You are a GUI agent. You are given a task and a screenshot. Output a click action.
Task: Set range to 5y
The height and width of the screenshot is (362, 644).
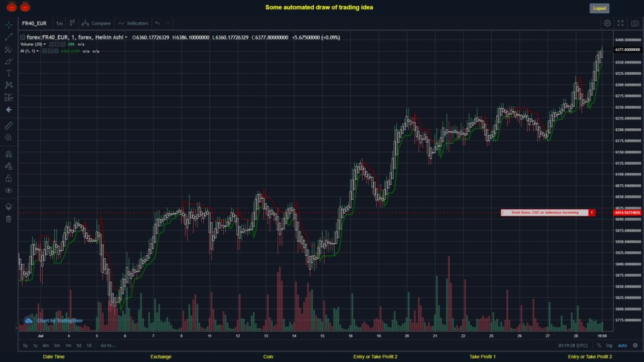(25, 346)
